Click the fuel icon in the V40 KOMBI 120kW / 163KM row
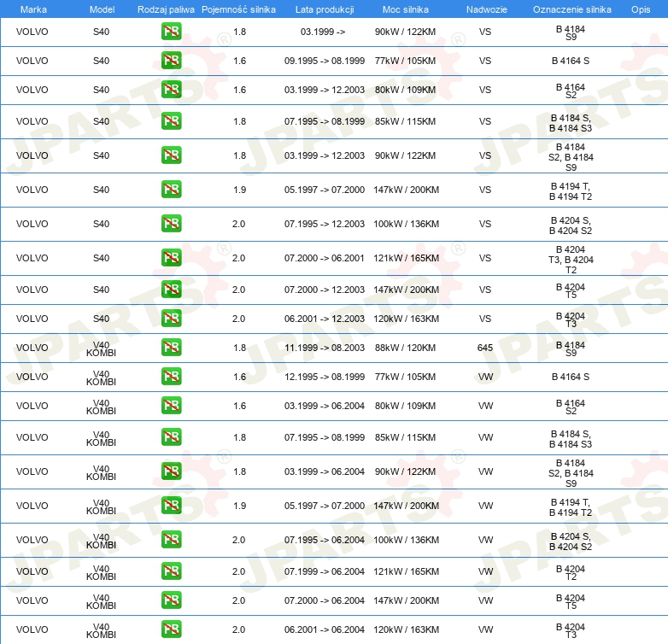This screenshot has height=644, width=668. point(171,629)
